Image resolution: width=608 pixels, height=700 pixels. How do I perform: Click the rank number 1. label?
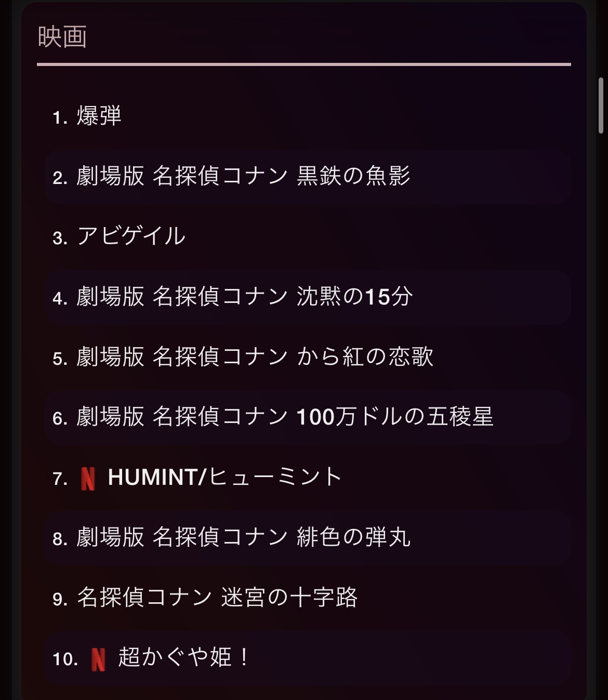[60, 117]
